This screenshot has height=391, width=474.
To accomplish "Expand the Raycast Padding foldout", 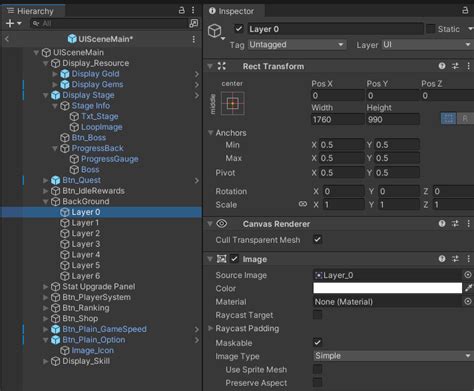I will tap(210, 328).
